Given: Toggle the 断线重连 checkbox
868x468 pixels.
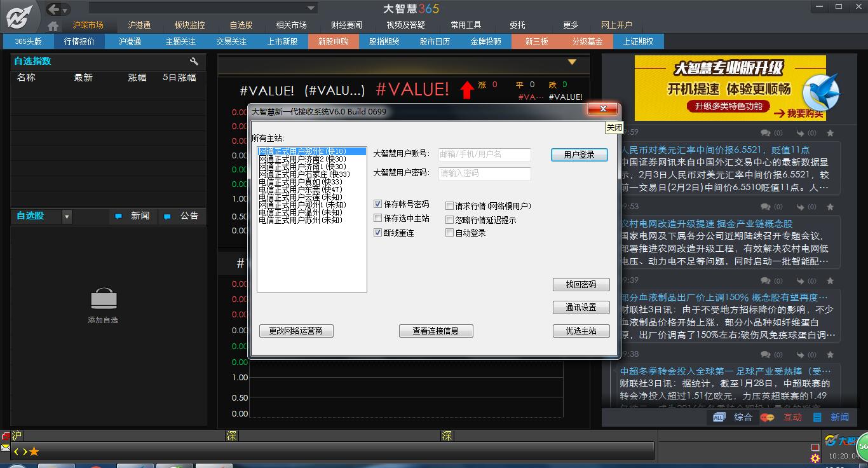Looking at the screenshot, I should [378, 233].
